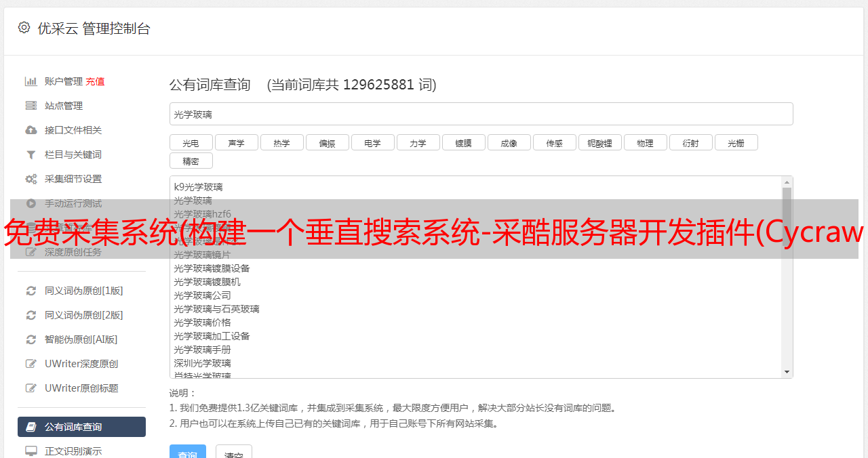
Task: Click the 清空 button
Action: (234, 452)
